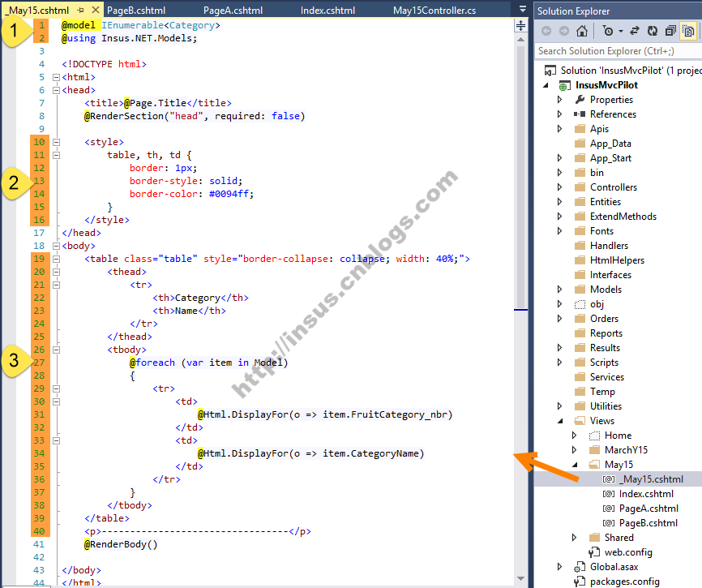Select the Interfaces folder
Image resolution: width=702 pixels, height=588 pixels.
[610, 275]
